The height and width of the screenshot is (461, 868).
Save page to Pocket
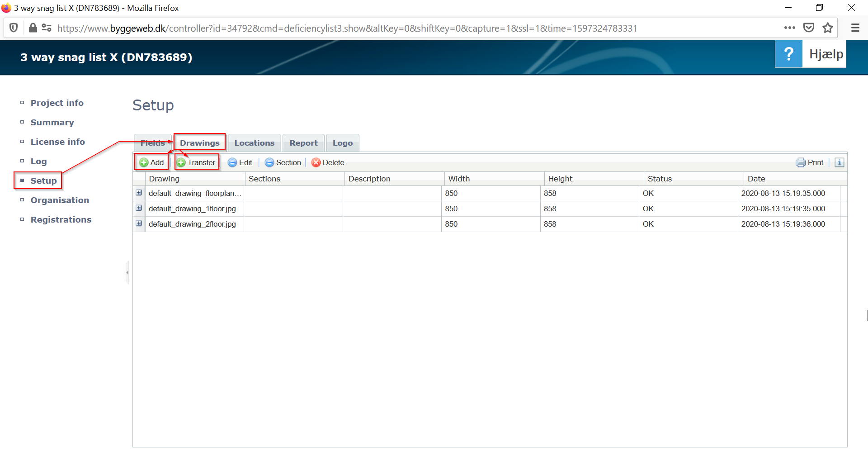809,28
